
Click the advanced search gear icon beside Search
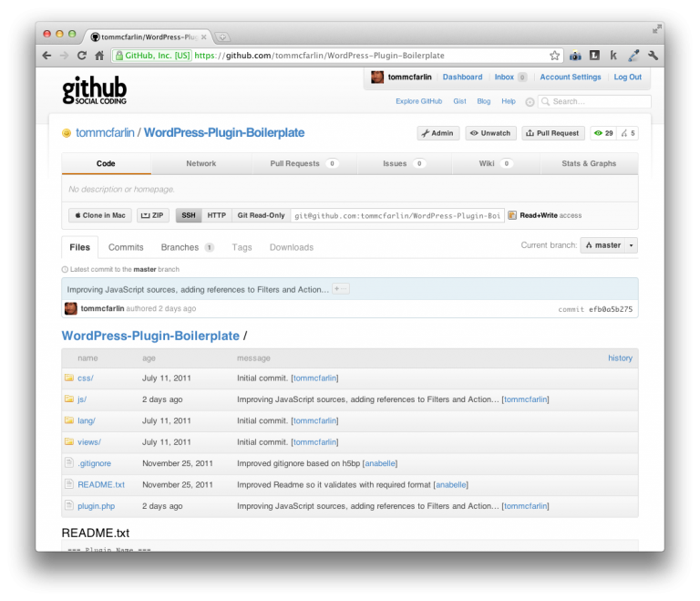pos(530,102)
